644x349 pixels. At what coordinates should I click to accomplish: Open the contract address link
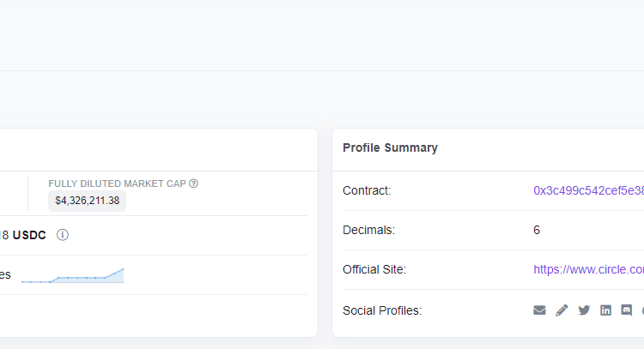tap(588, 190)
